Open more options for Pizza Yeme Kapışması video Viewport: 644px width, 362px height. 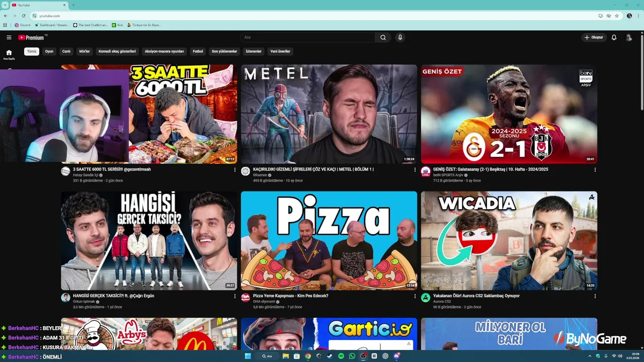(x=415, y=296)
